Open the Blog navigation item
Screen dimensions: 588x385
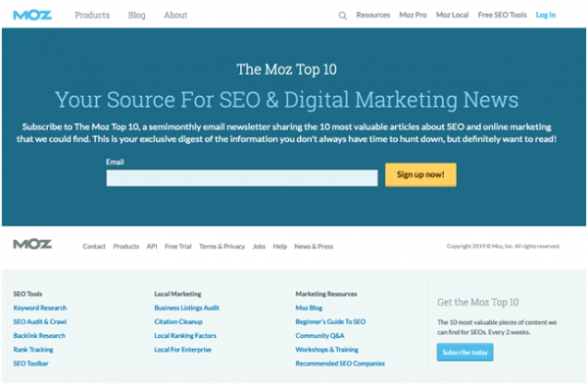pyautogui.click(x=136, y=16)
